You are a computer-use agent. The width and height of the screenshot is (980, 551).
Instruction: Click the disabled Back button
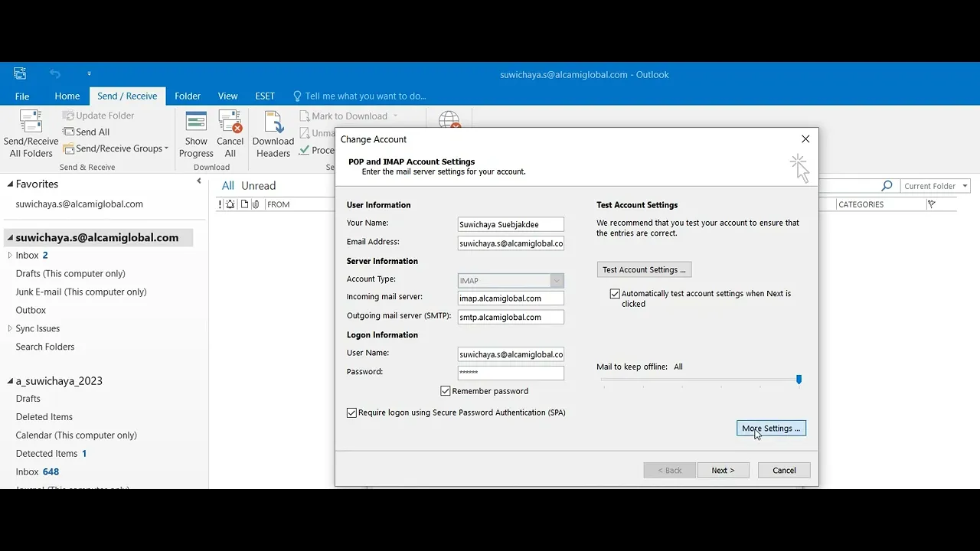tap(669, 471)
